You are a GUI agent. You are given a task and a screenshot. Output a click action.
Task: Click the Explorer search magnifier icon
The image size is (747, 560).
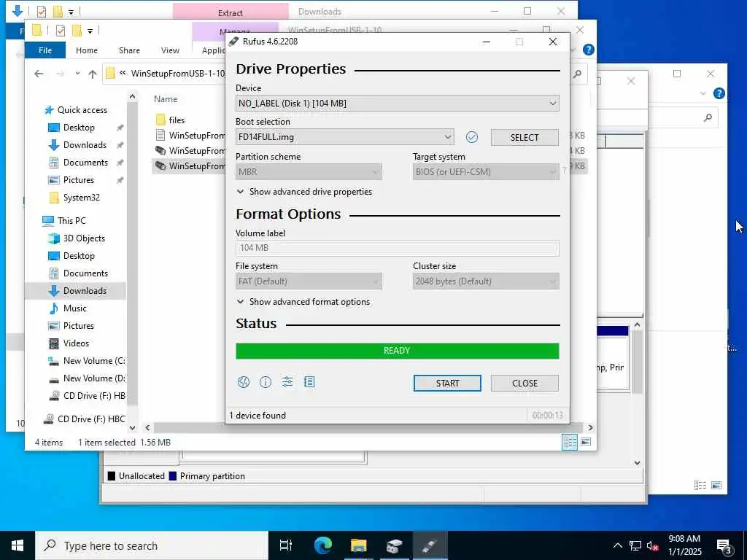point(578,74)
